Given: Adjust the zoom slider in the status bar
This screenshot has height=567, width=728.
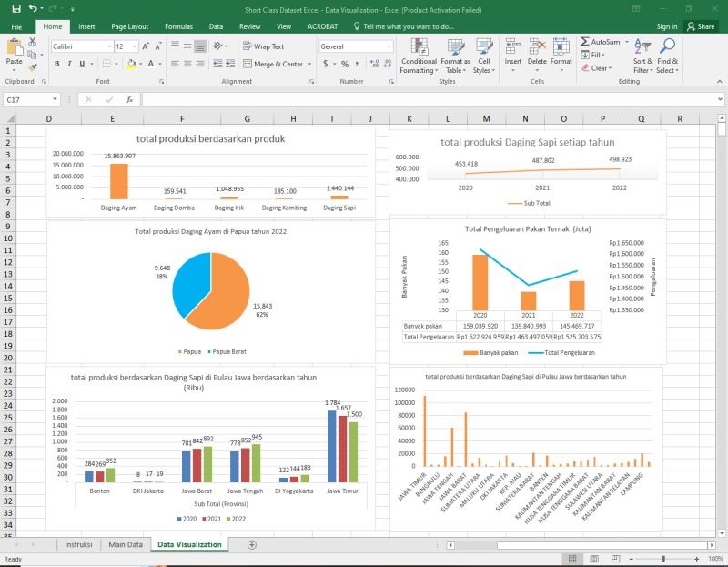Looking at the screenshot, I should click(x=663, y=559).
